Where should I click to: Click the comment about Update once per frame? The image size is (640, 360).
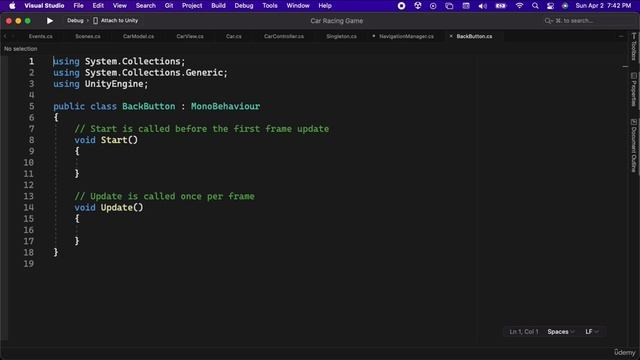164,196
